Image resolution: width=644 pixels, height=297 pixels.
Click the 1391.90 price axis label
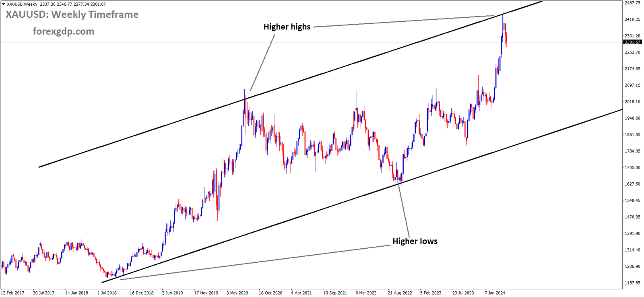pos(632,233)
